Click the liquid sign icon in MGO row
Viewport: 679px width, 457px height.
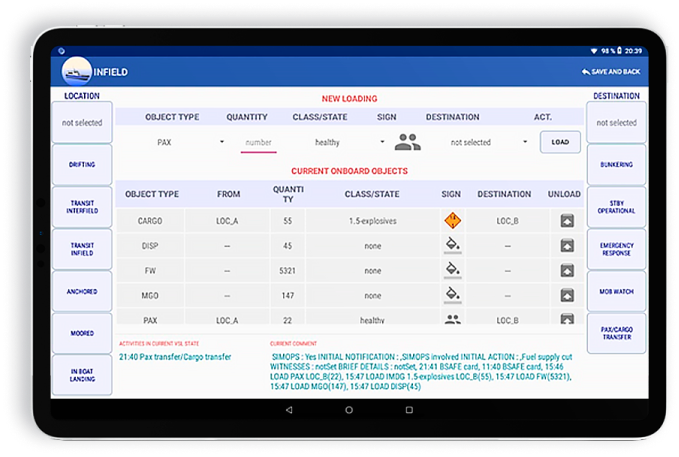[453, 294]
